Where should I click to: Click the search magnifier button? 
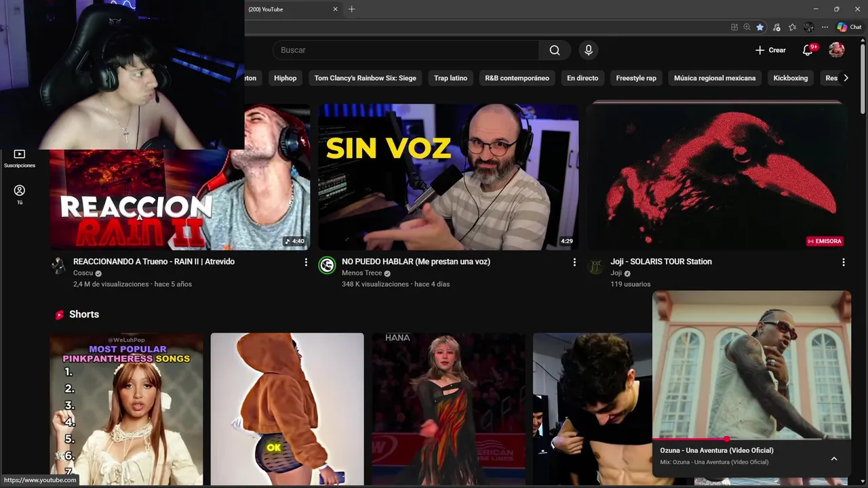[555, 50]
